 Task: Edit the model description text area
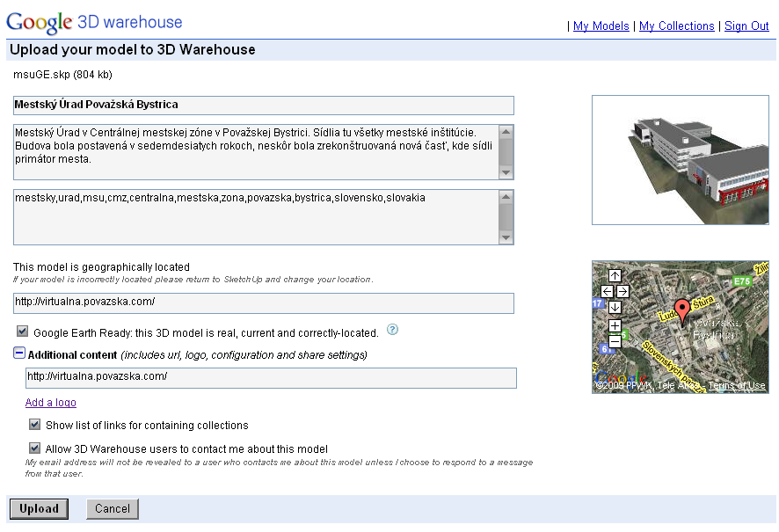pos(256,152)
